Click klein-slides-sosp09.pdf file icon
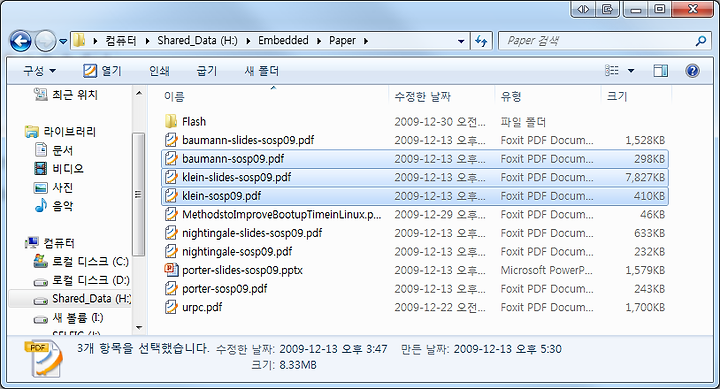Image resolution: width=720 pixels, height=389 pixels. click(171, 177)
